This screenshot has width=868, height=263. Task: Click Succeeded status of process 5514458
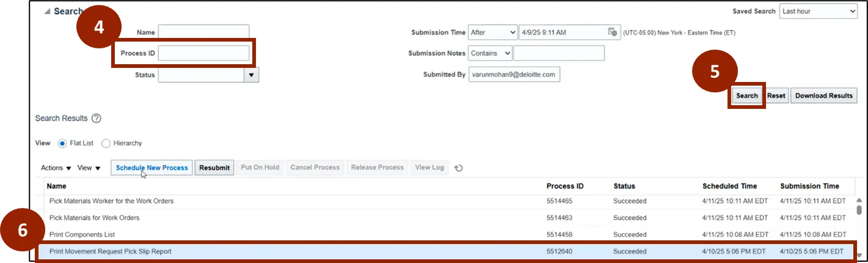click(630, 234)
